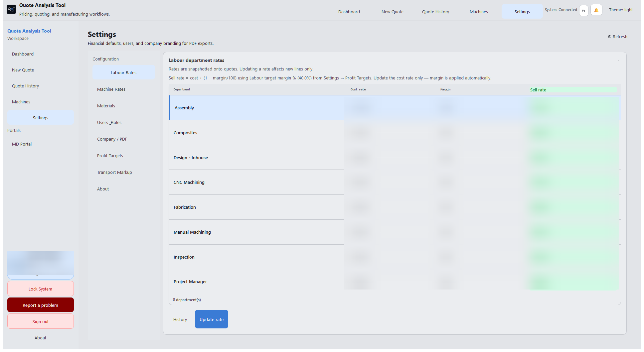644x352 pixels.
Task: Click the Sign out button
Action: [40, 321]
